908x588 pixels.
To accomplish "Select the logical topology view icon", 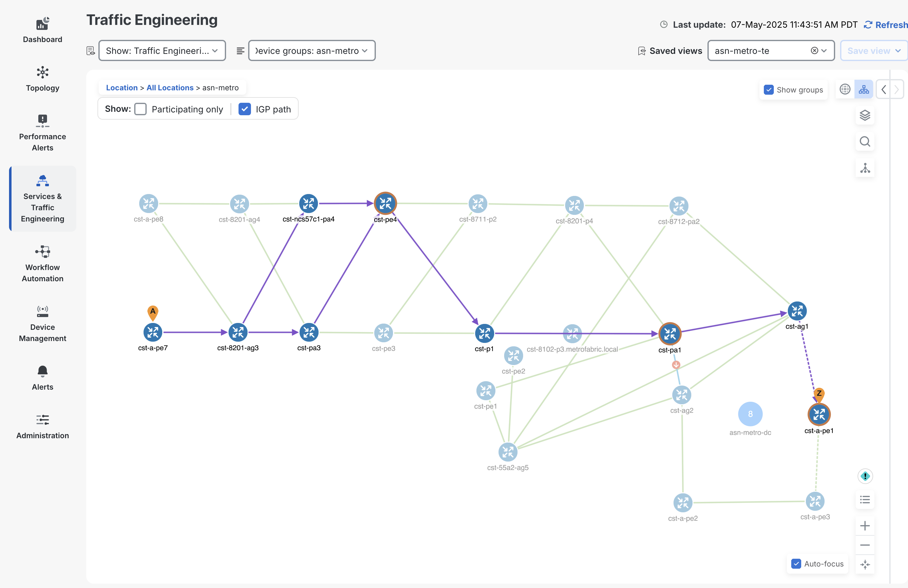I will [863, 89].
